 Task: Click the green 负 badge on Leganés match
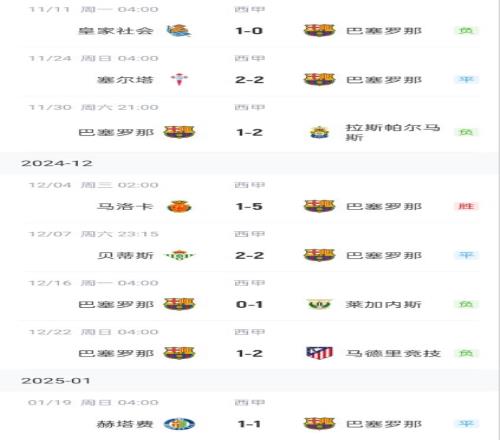(466, 304)
